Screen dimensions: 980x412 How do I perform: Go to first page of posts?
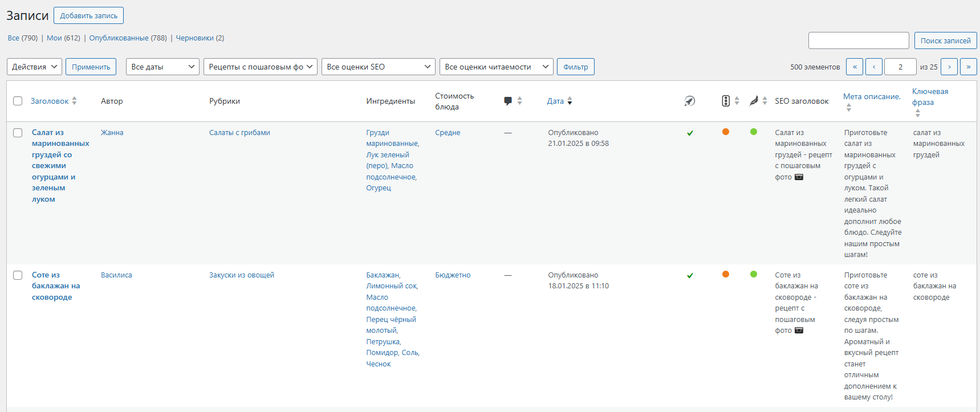(x=855, y=67)
